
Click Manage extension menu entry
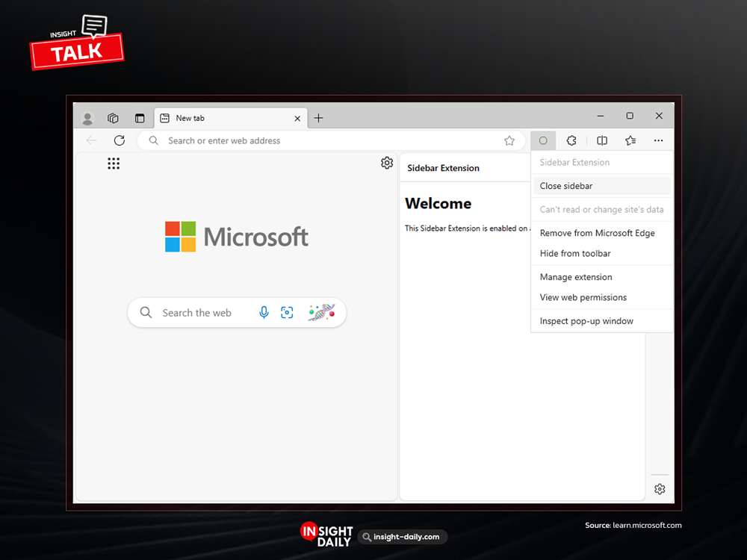point(576,277)
